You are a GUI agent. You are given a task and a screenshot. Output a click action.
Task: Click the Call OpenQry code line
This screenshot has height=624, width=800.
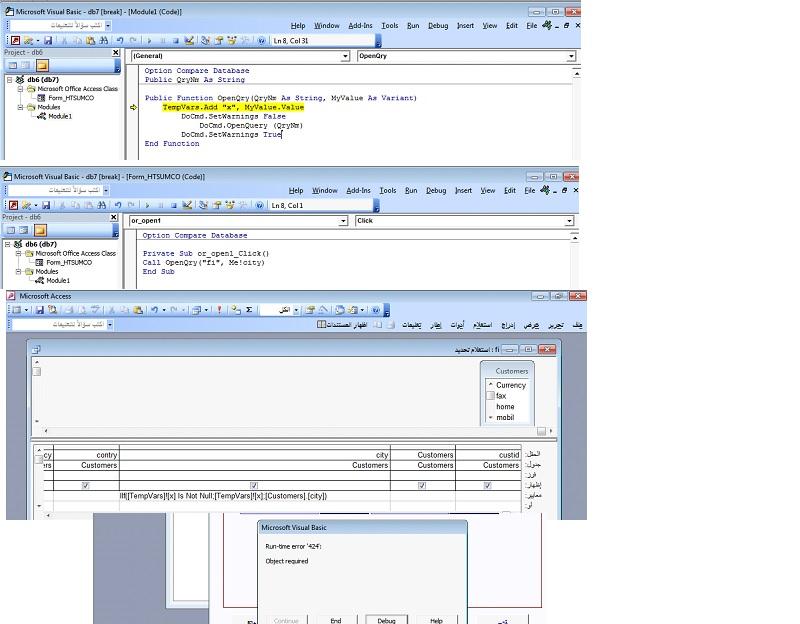tap(204, 263)
